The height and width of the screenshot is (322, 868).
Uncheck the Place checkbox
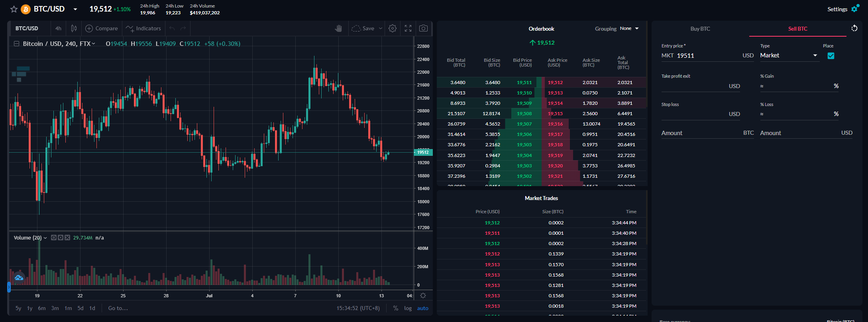click(x=831, y=56)
